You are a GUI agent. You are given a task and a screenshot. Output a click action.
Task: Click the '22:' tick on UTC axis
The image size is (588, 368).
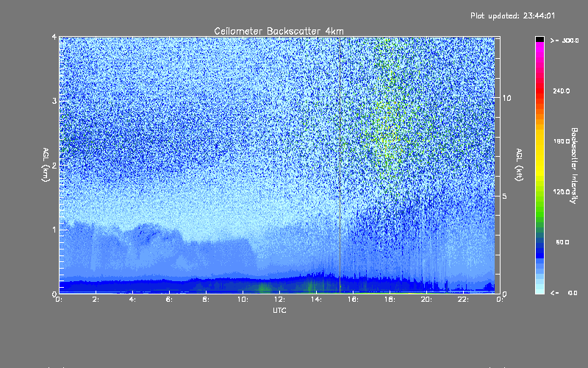pos(463,300)
